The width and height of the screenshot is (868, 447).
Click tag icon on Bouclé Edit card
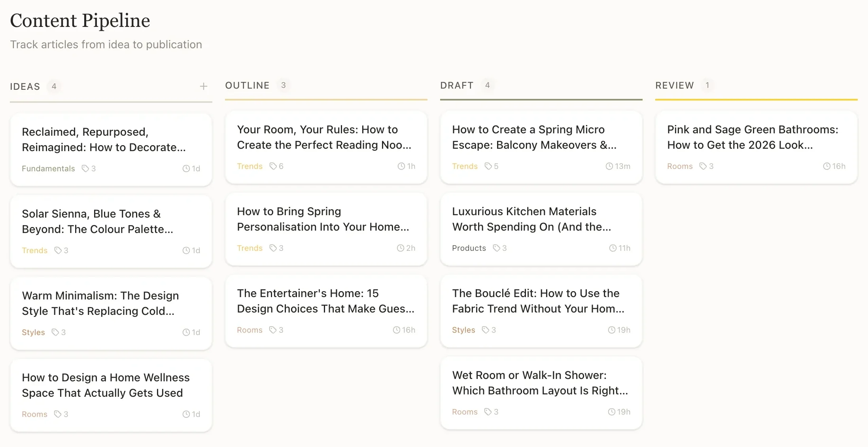tap(486, 330)
